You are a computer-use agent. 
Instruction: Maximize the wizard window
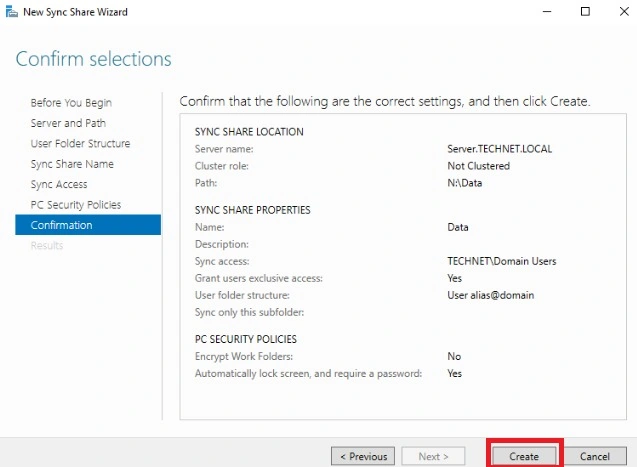coord(585,12)
